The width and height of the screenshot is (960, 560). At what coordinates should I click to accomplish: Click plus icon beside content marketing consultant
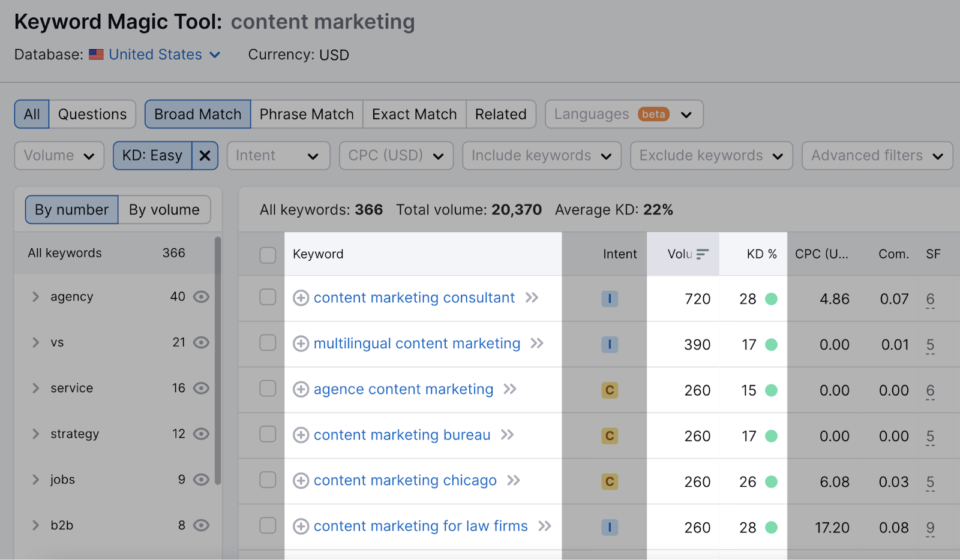coord(301,298)
